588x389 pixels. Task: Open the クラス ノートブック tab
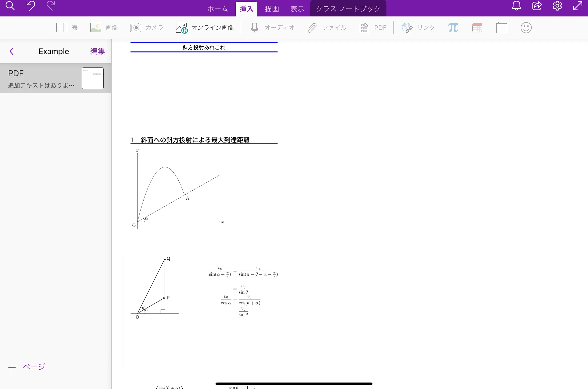click(348, 8)
